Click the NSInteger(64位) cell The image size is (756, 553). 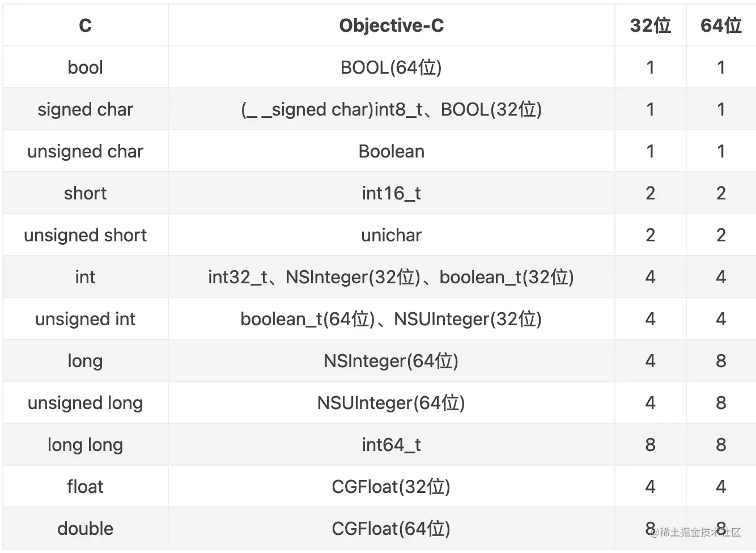391,361
